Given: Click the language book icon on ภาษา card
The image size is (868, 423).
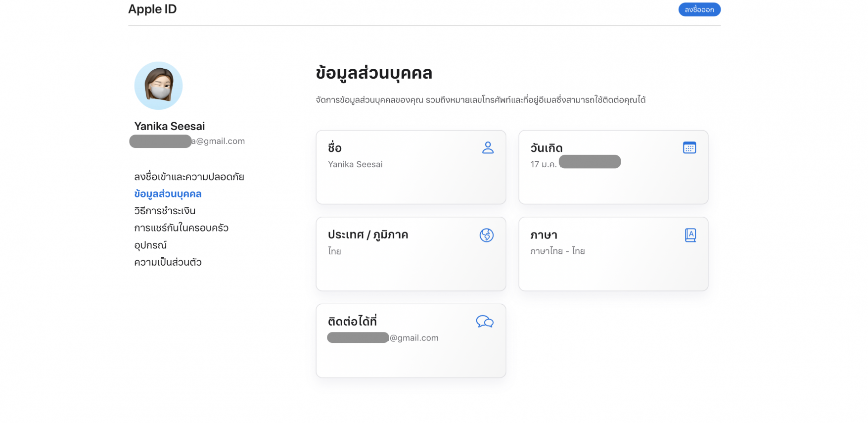Looking at the screenshot, I should (690, 235).
